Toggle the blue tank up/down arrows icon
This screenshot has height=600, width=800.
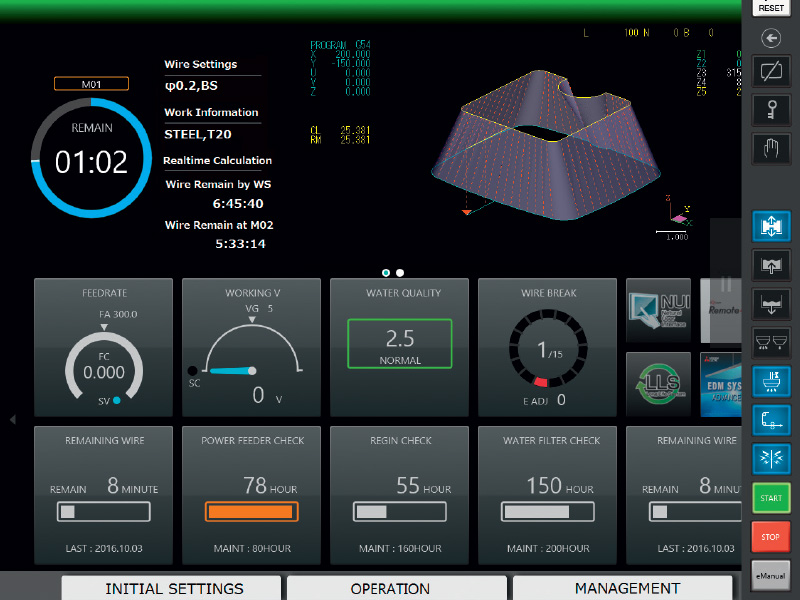tap(771, 226)
